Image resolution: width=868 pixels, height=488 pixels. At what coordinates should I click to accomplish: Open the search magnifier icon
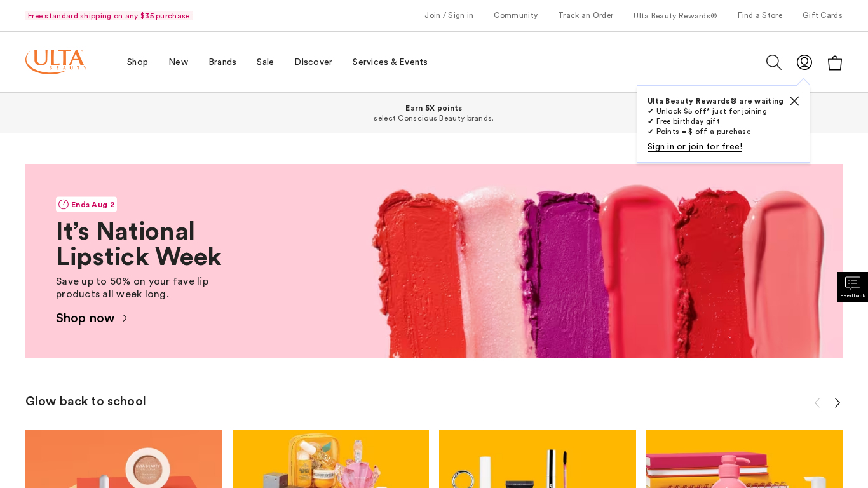pyautogui.click(x=773, y=62)
